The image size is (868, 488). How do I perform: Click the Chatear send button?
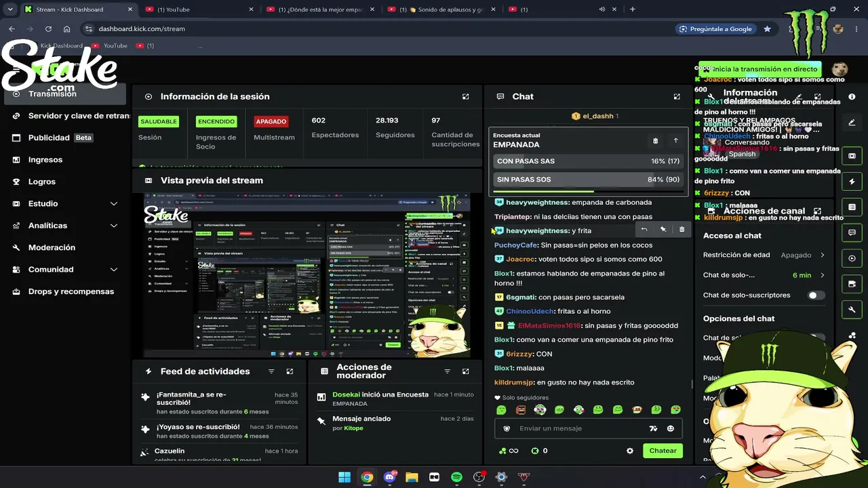pos(663,451)
